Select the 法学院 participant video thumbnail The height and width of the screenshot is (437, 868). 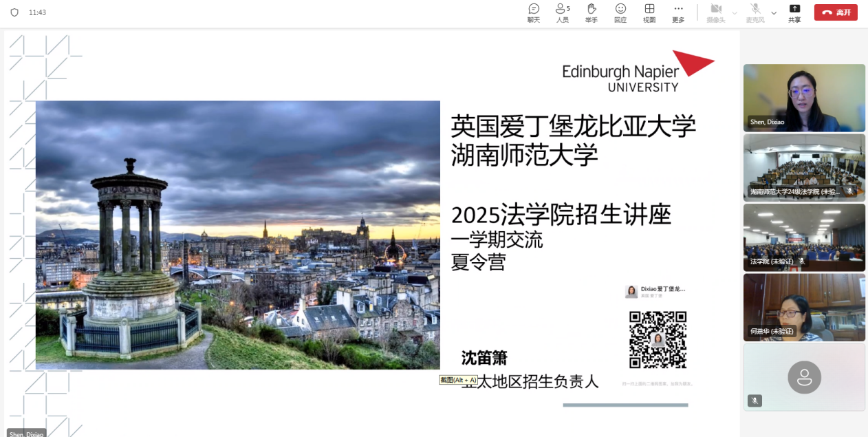tap(804, 237)
